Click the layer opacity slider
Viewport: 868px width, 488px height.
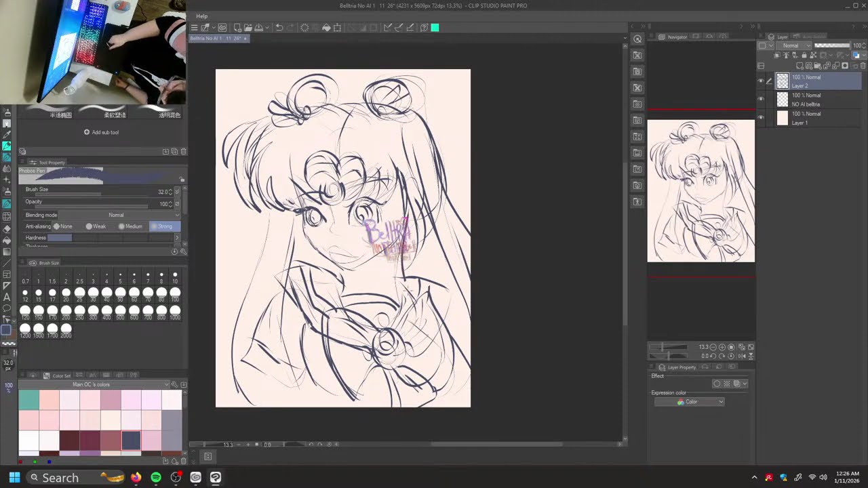832,45
